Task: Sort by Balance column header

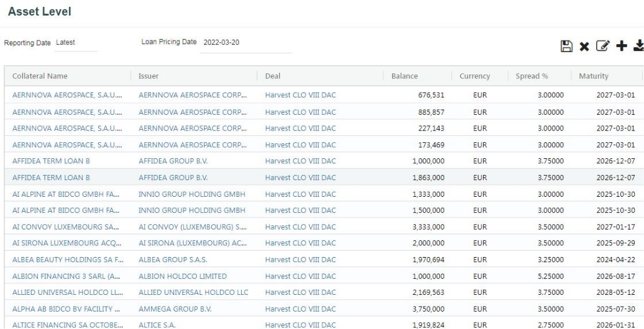Action: pos(405,76)
